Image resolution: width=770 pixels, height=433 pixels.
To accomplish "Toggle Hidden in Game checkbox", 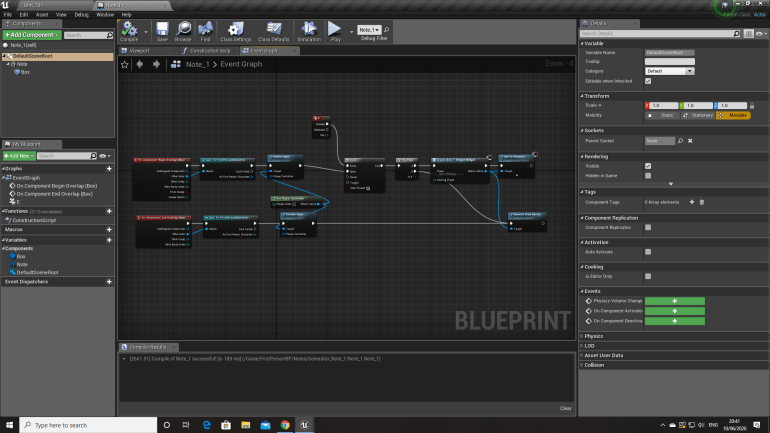I will (648, 176).
